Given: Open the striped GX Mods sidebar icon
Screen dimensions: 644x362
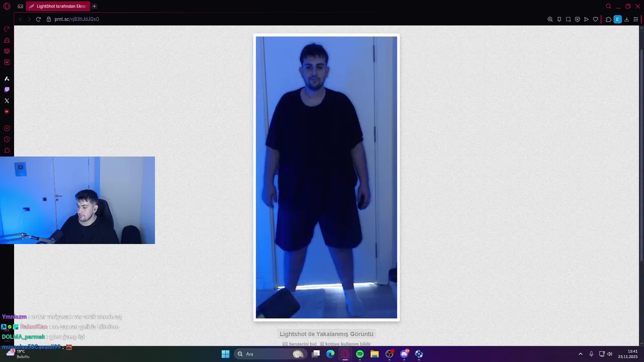Looking at the screenshot, I should click(7, 51).
